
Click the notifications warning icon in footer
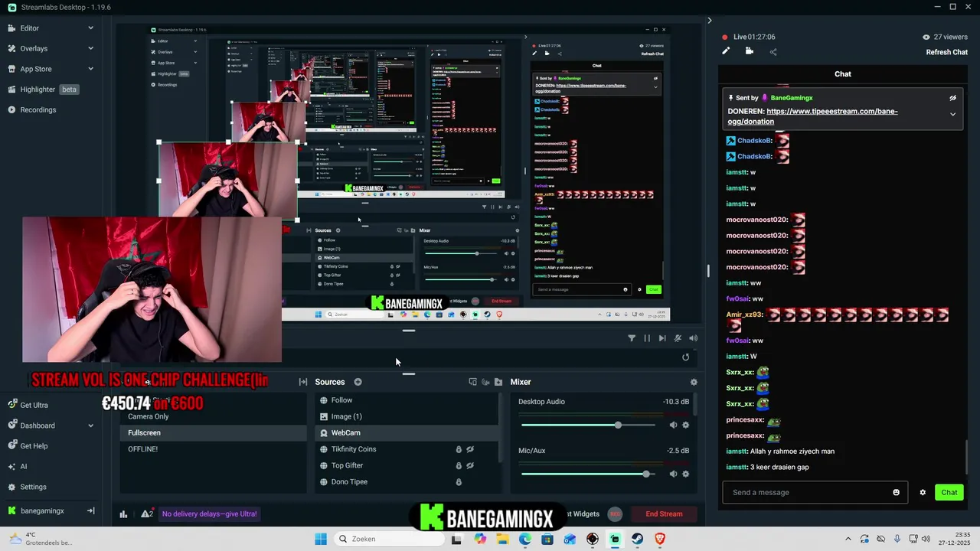146,514
